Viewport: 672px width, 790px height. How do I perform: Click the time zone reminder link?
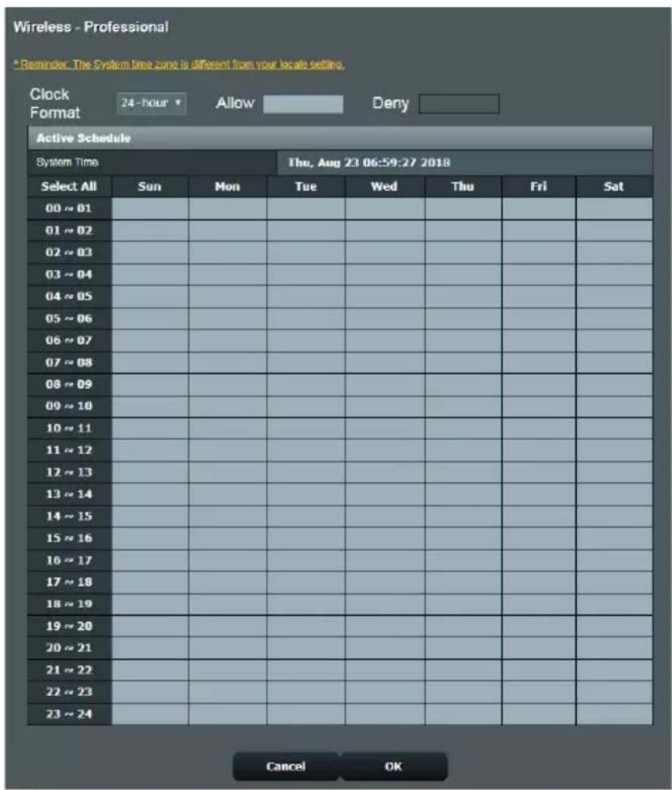pos(179,64)
